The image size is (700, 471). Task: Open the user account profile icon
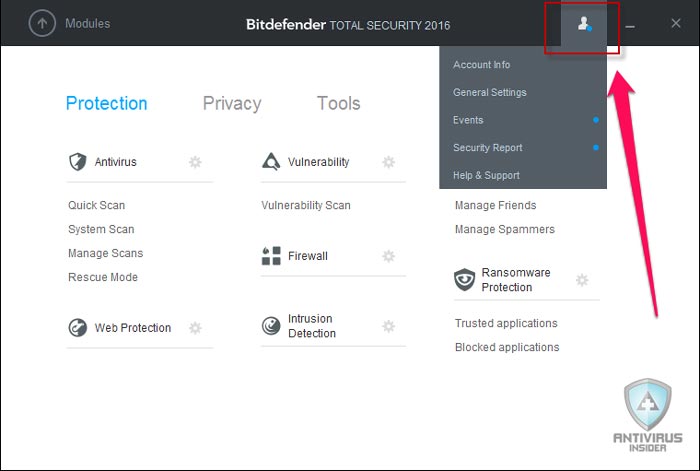point(584,24)
